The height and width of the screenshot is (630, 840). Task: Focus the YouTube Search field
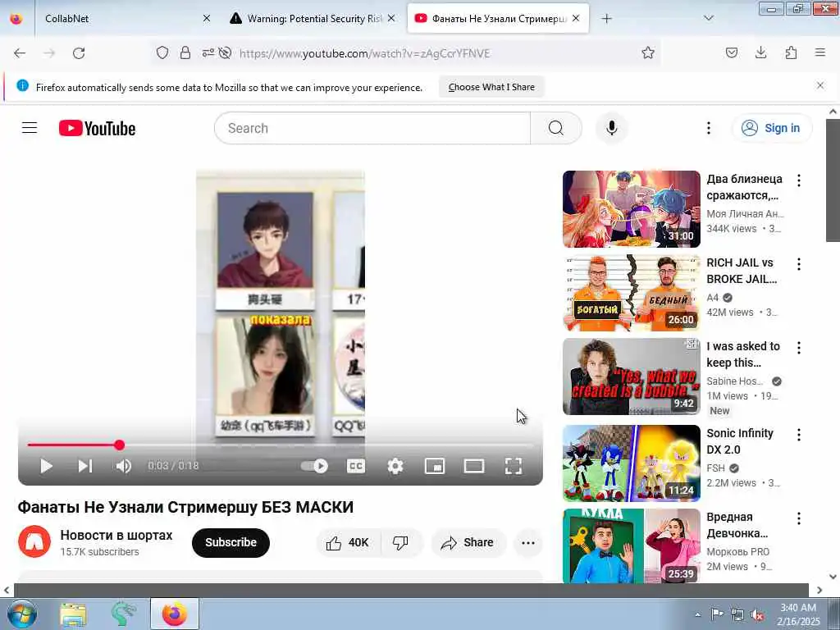pyautogui.click(x=372, y=128)
